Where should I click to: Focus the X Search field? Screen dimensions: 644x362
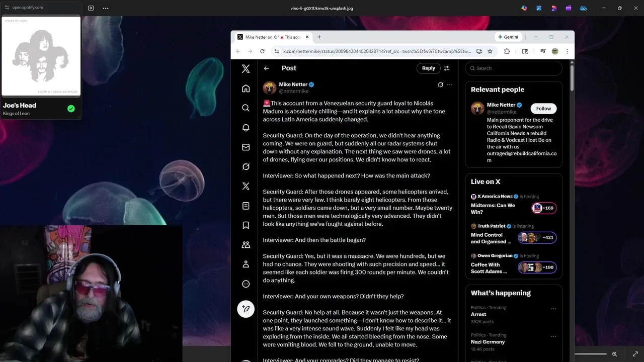pos(514,68)
